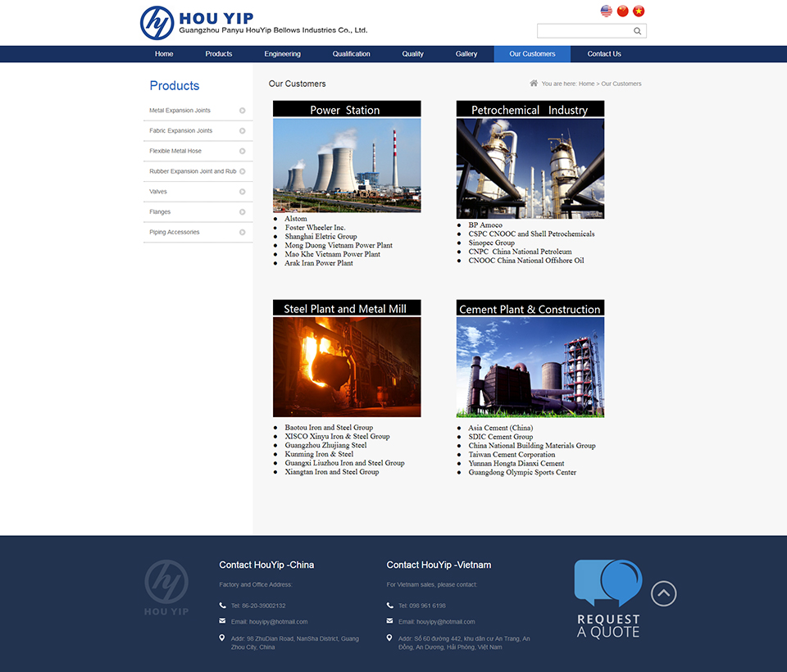Click the Hou Yip logo in the header
The width and height of the screenshot is (787, 672).
coord(254,23)
